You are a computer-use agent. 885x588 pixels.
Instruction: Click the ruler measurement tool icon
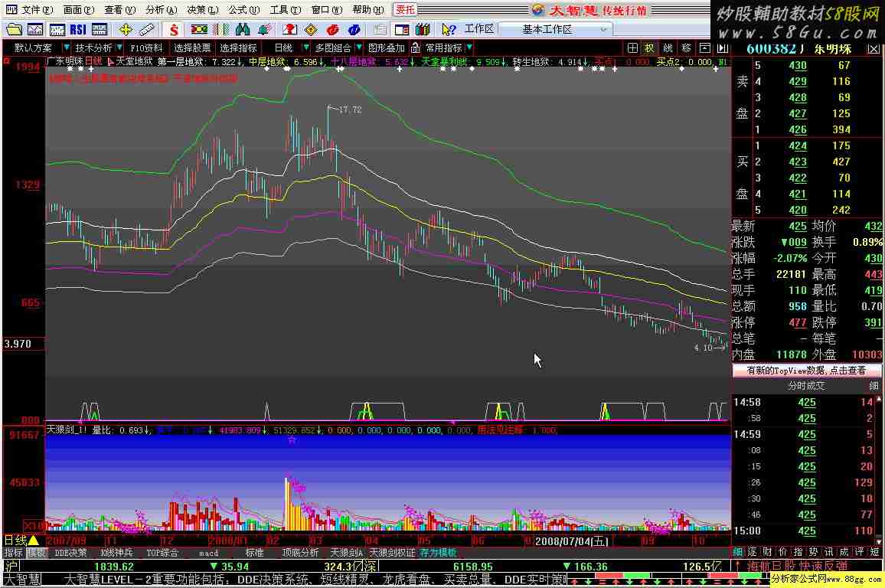147,30
